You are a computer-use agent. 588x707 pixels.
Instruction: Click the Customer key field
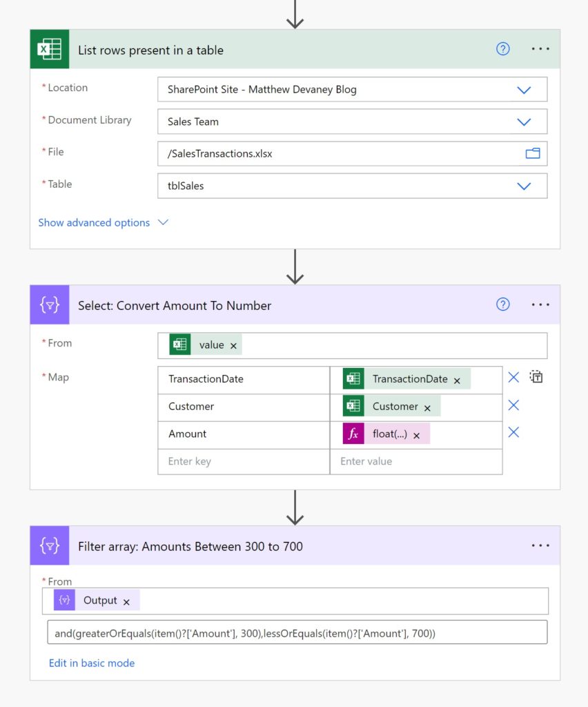point(244,407)
